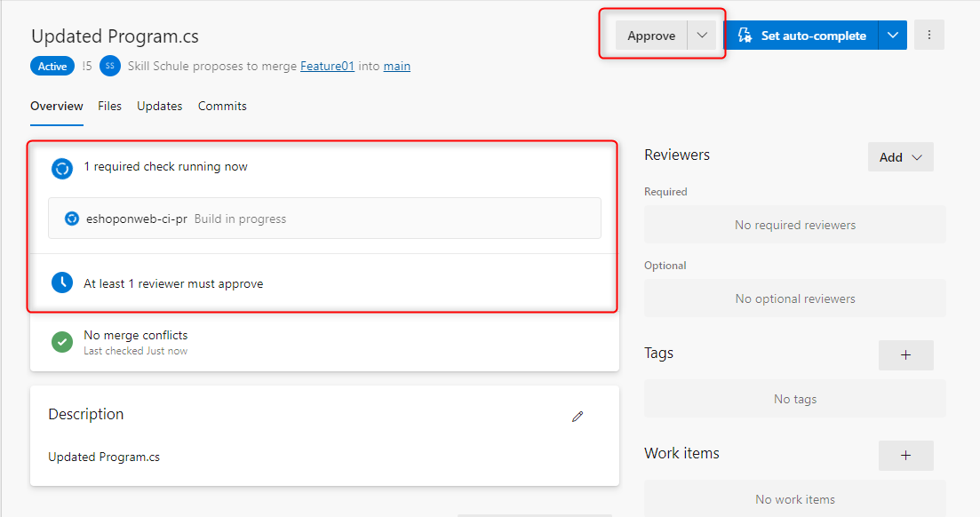Click the green no merge conflicts checkmark
Image resolution: width=980 pixels, height=517 pixels.
[62, 341]
